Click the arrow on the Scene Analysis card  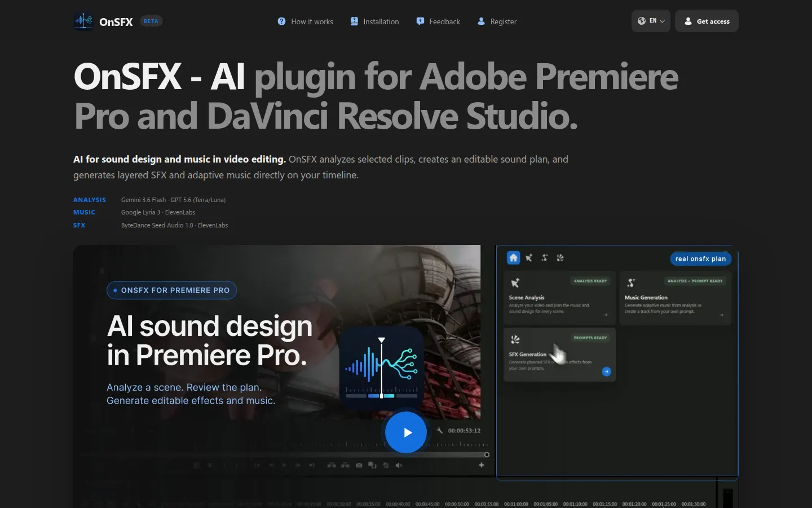(x=606, y=315)
